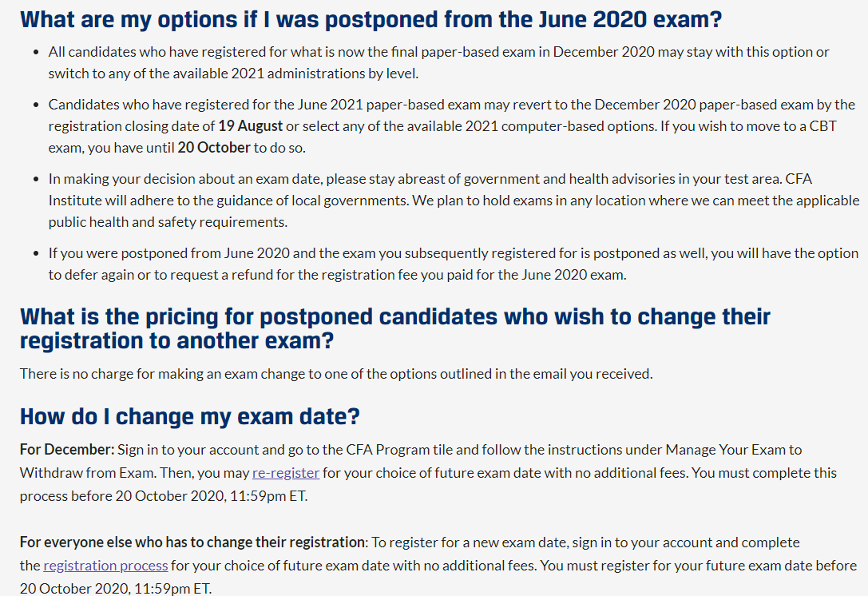Click the 'What are my options' heading
Image resolution: width=868 pixels, height=596 pixels.
(371, 19)
